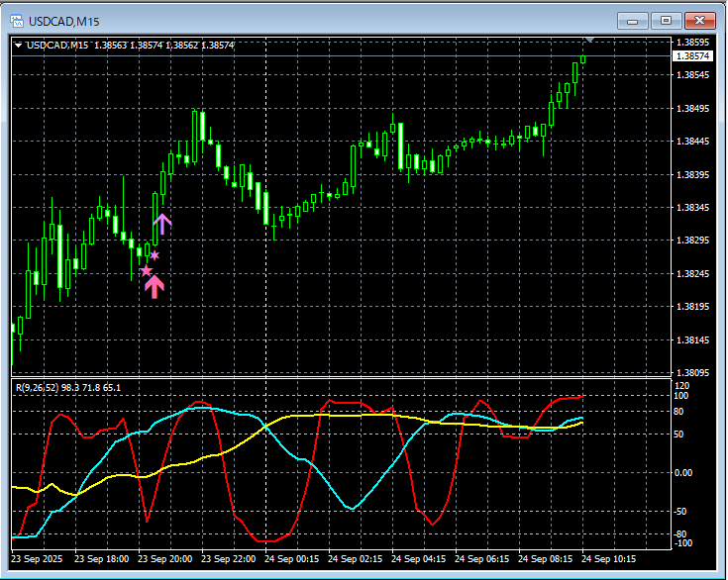Click the 1.38345 price scale label
This screenshot has width=728, height=580.
point(692,208)
